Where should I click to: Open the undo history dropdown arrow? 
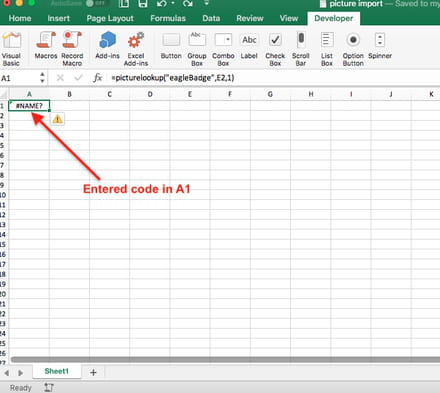(173, 4)
